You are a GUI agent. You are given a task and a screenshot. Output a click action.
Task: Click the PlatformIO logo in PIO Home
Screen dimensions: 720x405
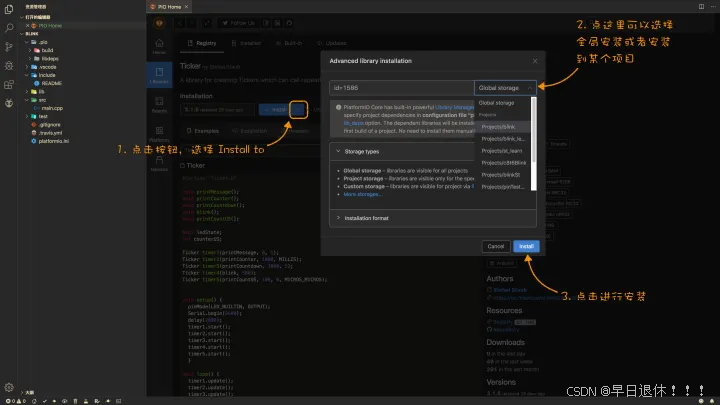(159, 23)
